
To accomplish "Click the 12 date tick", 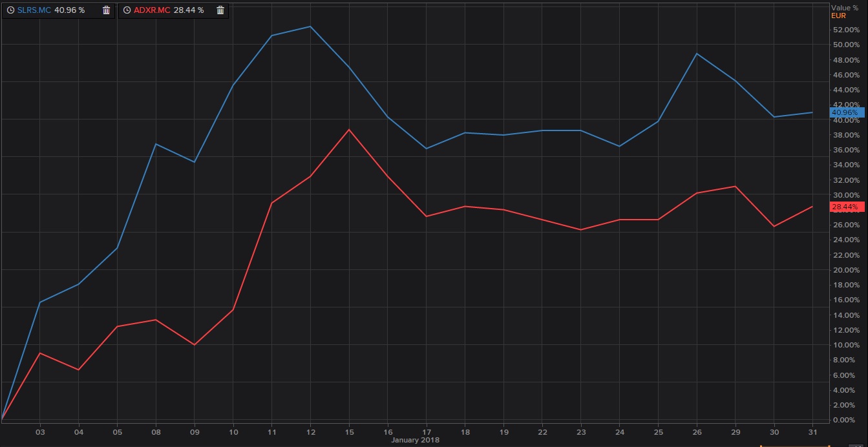I will pos(310,431).
